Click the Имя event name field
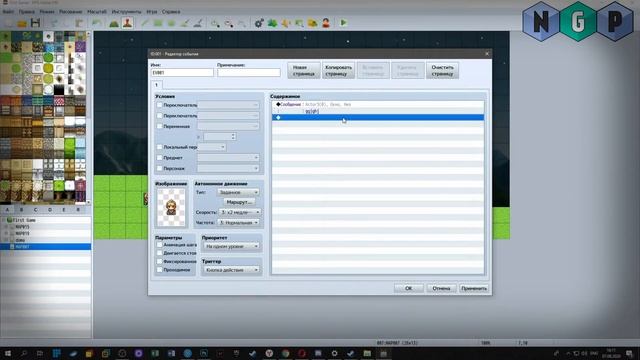Viewport: 640px width, 360px height. pos(182,73)
